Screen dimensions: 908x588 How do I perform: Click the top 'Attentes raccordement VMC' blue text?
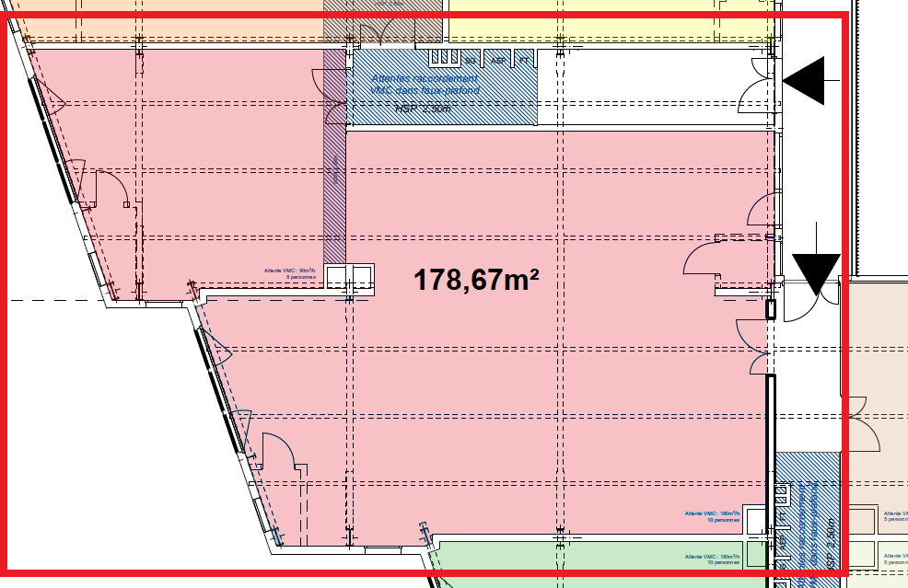pos(425,86)
